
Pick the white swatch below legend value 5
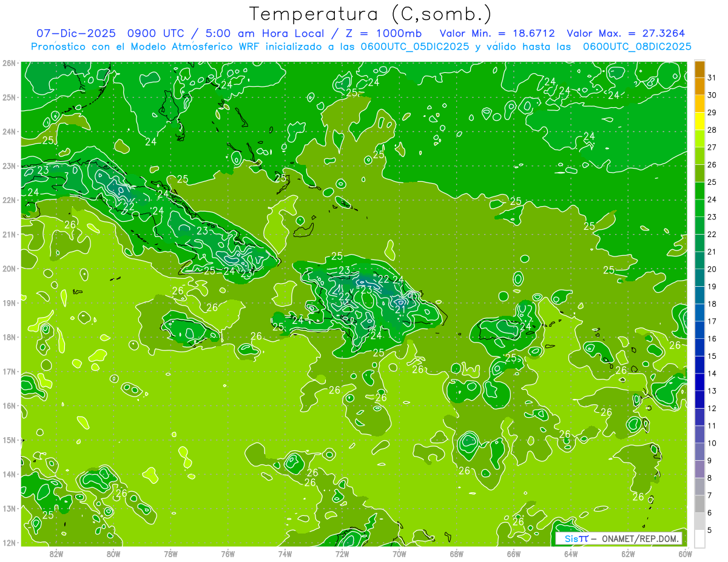click(699, 538)
